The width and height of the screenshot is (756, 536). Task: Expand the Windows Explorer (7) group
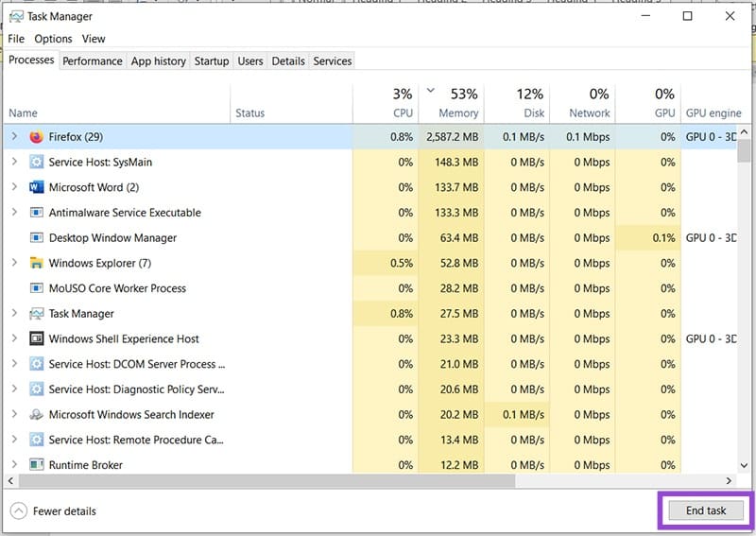[x=14, y=263]
